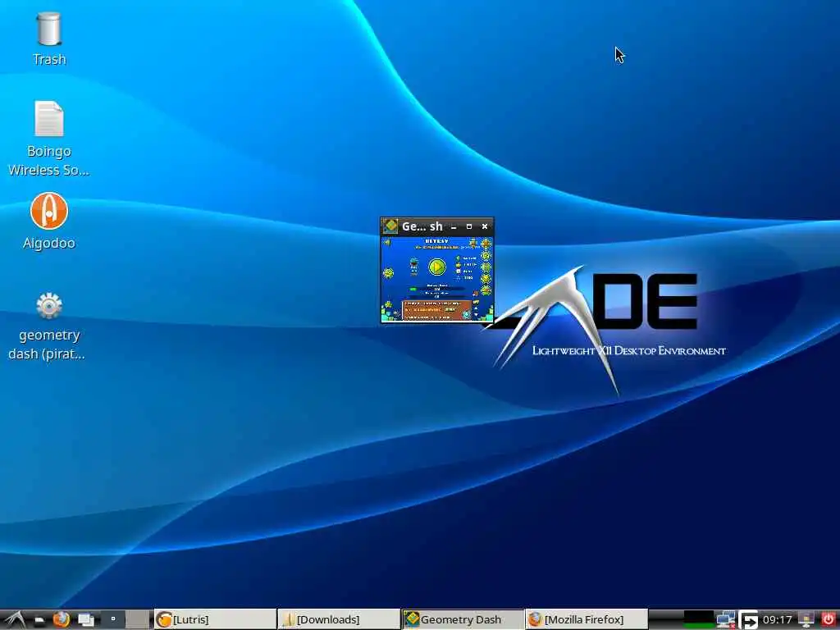Image resolution: width=840 pixels, height=630 pixels.
Task: Open the LXDE start menu
Action: click(15, 620)
